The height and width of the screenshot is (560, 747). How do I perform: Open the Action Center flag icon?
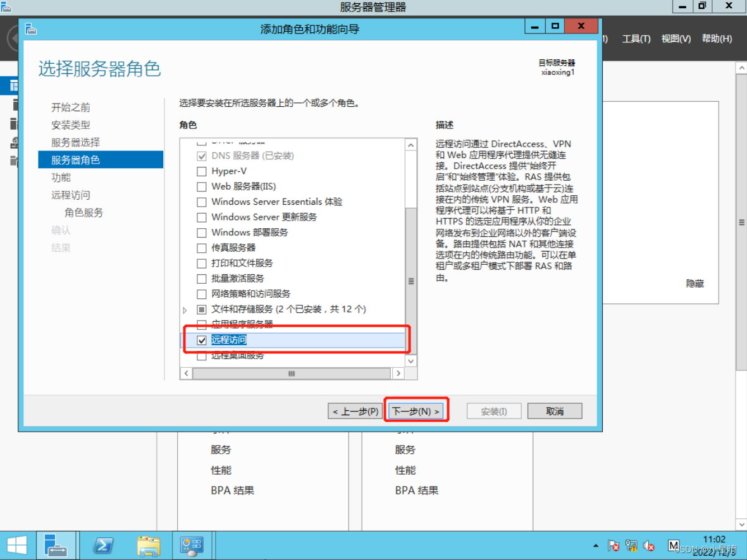click(614, 545)
